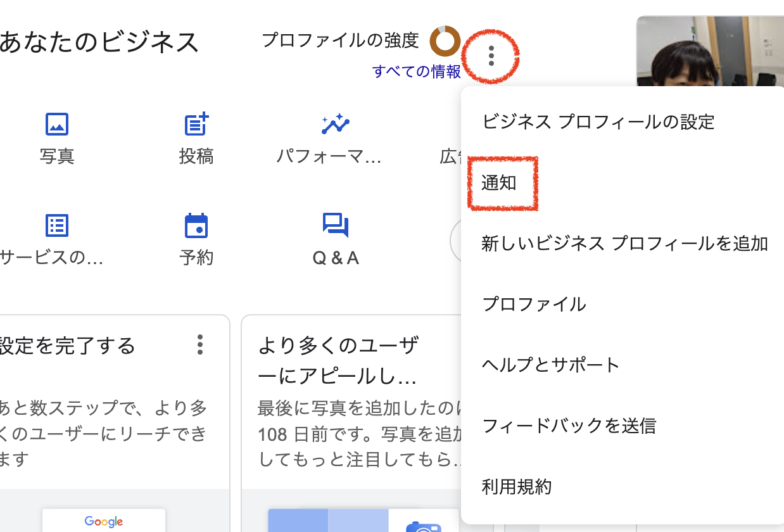The height and width of the screenshot is (532, 784).
Task: Open プロファイル from the dropdown menu
Action: (x=534, y=305)
